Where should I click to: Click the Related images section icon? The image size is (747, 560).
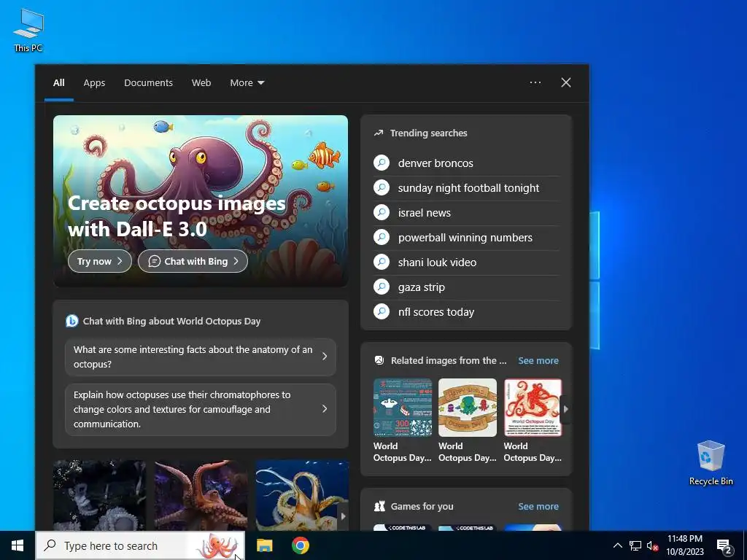point(379,360)
